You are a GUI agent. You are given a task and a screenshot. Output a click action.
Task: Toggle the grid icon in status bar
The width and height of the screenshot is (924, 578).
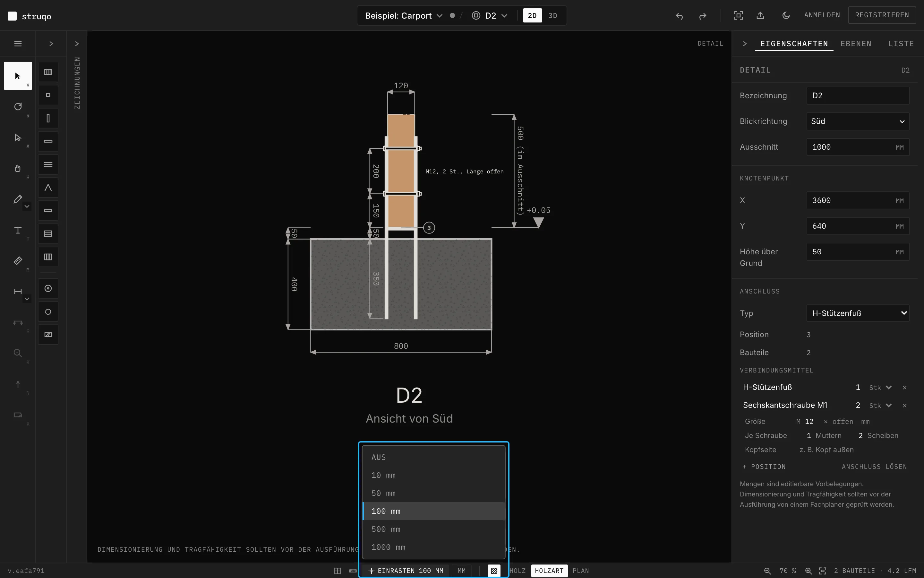point(338,571)
